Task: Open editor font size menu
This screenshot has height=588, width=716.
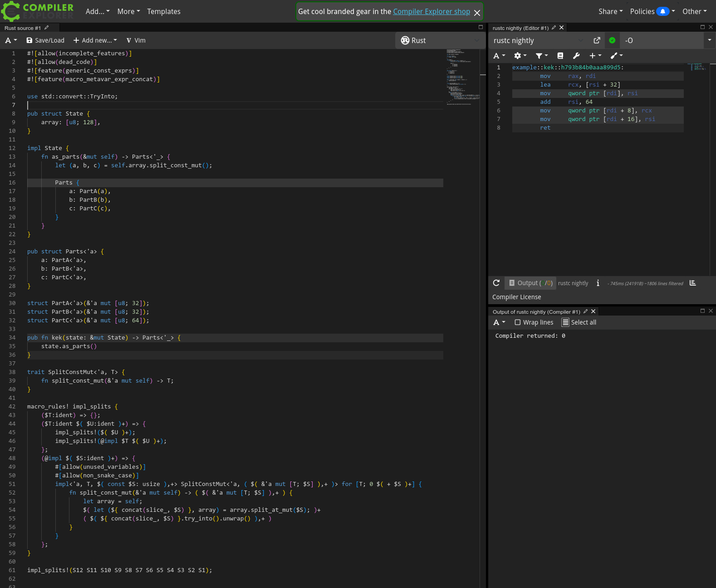Action: [x=11, y=40]
